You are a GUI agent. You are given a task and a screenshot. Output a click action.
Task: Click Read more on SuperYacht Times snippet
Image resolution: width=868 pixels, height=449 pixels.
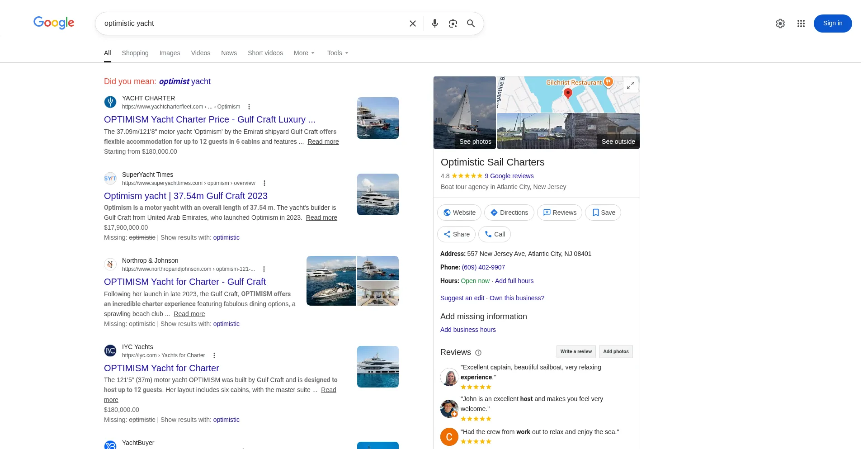(321, 217)
